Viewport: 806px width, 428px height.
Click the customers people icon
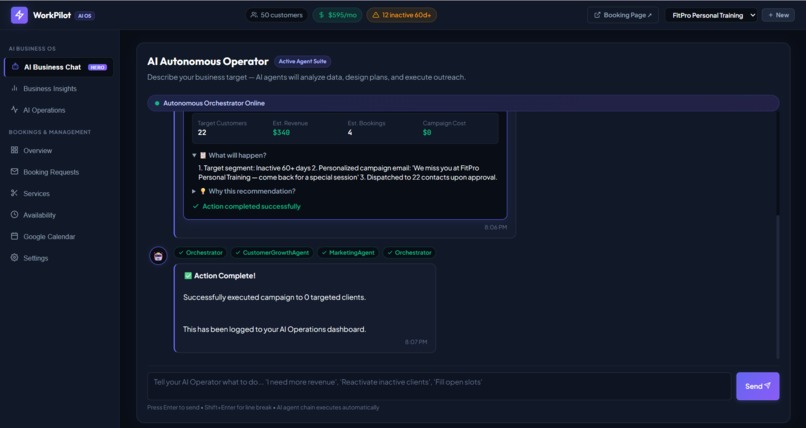tap(254, 15)
